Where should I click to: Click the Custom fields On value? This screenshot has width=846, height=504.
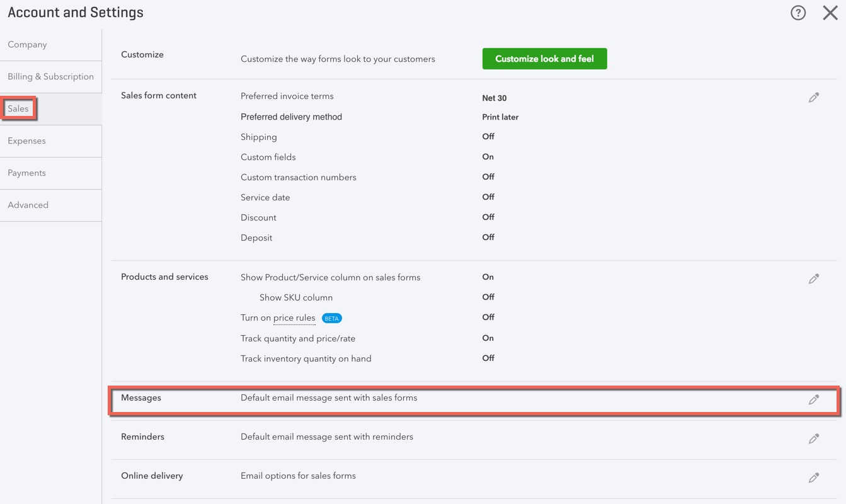pyautogui.click(x=488, y=157)
